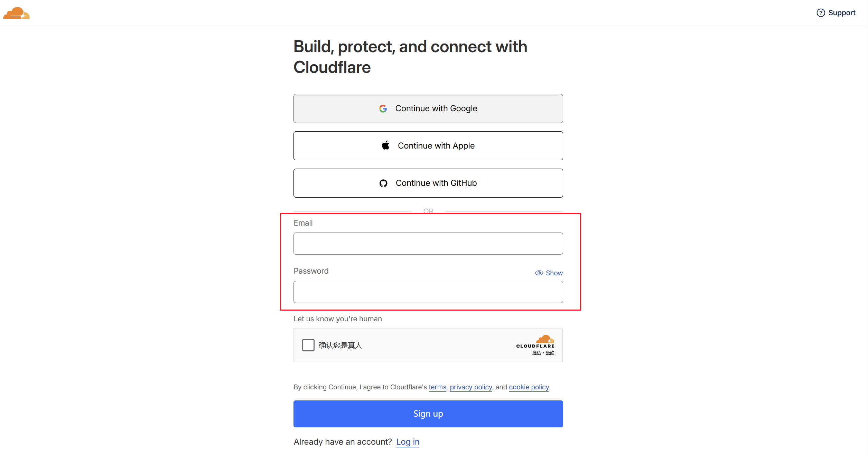Click the blue Sign up button
This screenshot has width=868, height=455.
tap(428, 414)
